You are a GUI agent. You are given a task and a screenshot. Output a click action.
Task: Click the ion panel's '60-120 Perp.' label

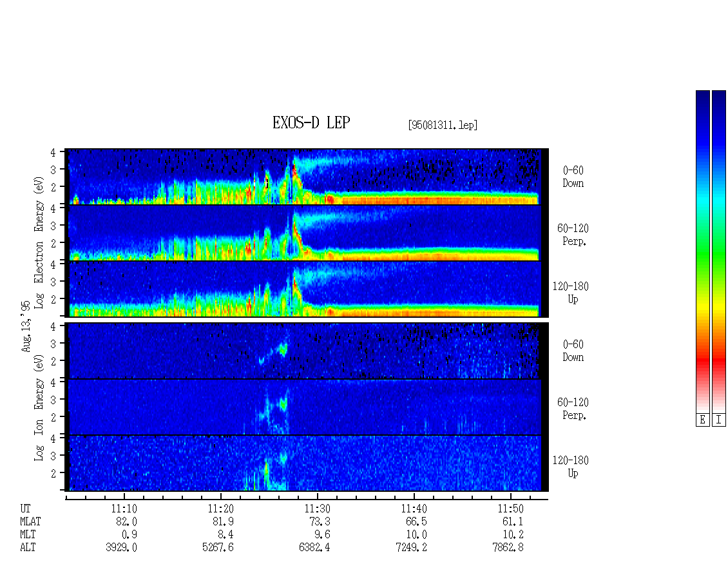coord(573,409)
